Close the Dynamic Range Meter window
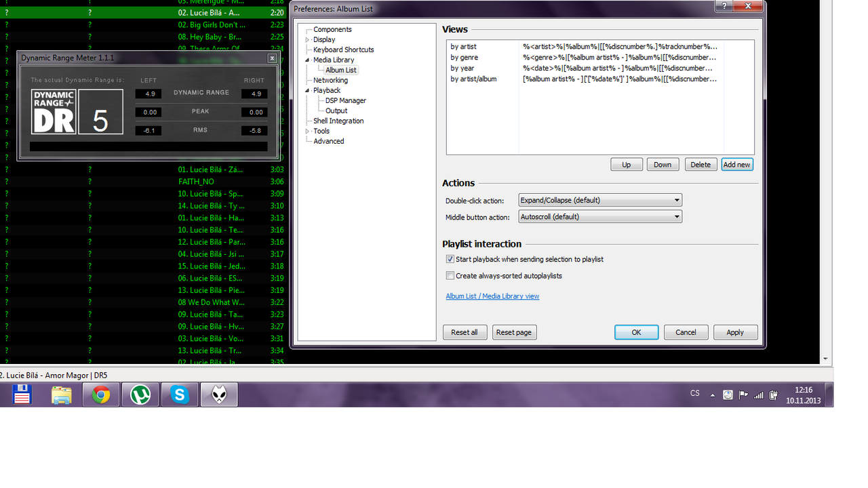868x488 pixels. pyautogui.click(x=272, y=58)
